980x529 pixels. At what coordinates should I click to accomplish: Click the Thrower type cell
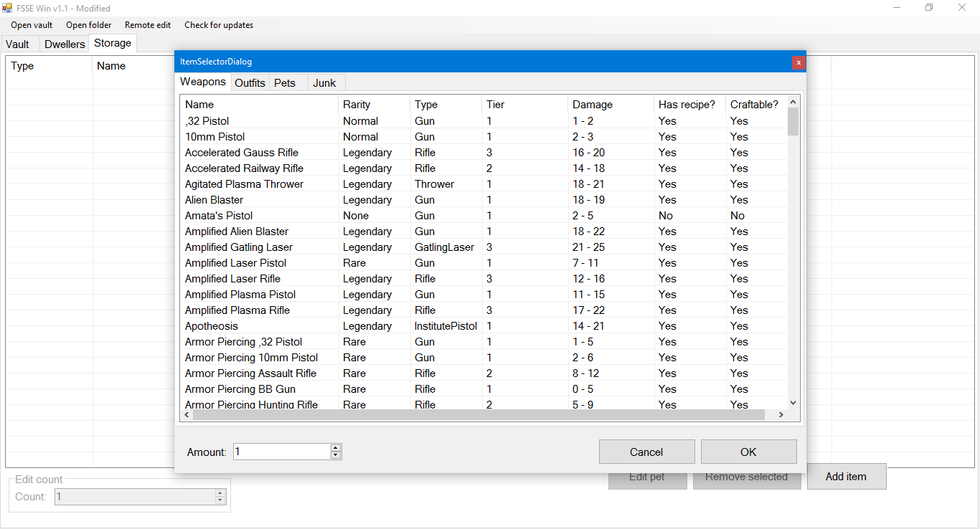tap(434, 184)
